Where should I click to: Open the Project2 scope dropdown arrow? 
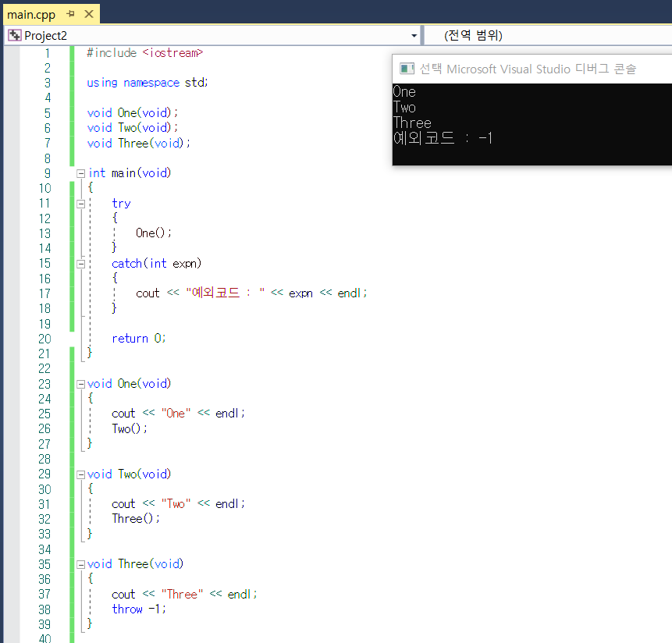coord(414,36)
